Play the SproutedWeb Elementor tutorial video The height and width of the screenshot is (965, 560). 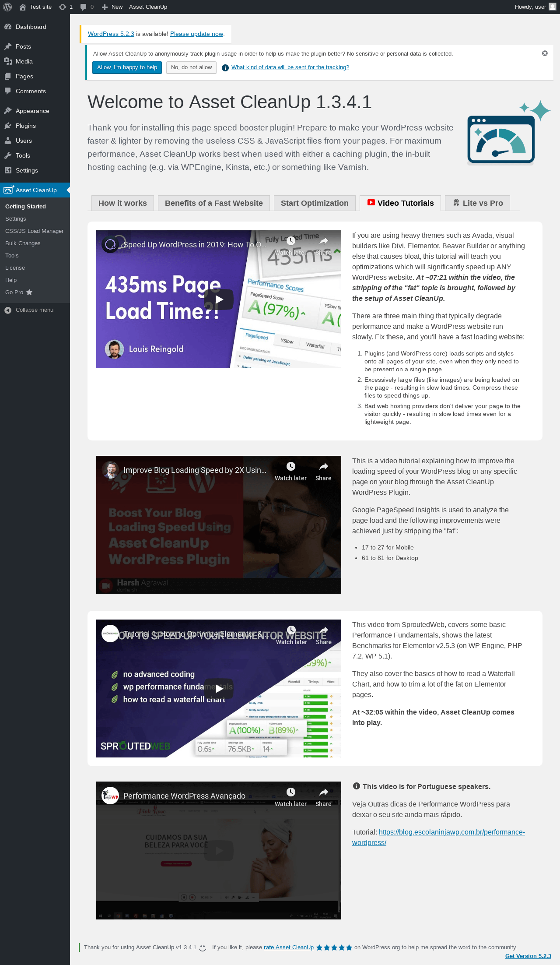pyautogui.click(x=219, y=689)
